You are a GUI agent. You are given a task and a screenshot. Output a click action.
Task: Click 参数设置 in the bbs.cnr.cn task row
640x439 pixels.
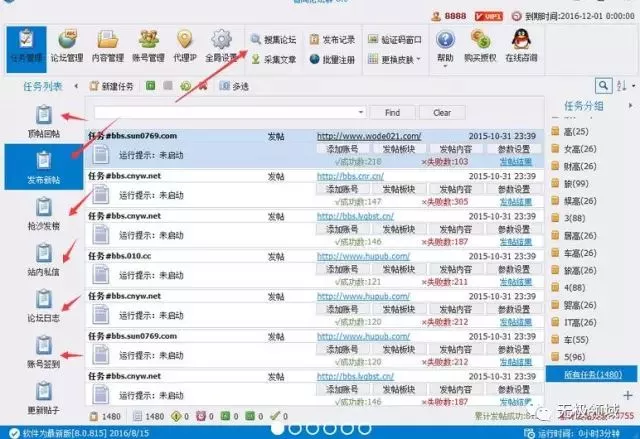(514, 189)
